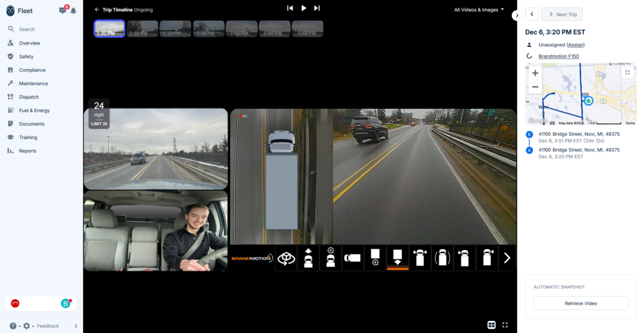The width and height of the screenshot is (644, 333).
Task: Open the user avatar B menu
Action: (x=65, y=303)
